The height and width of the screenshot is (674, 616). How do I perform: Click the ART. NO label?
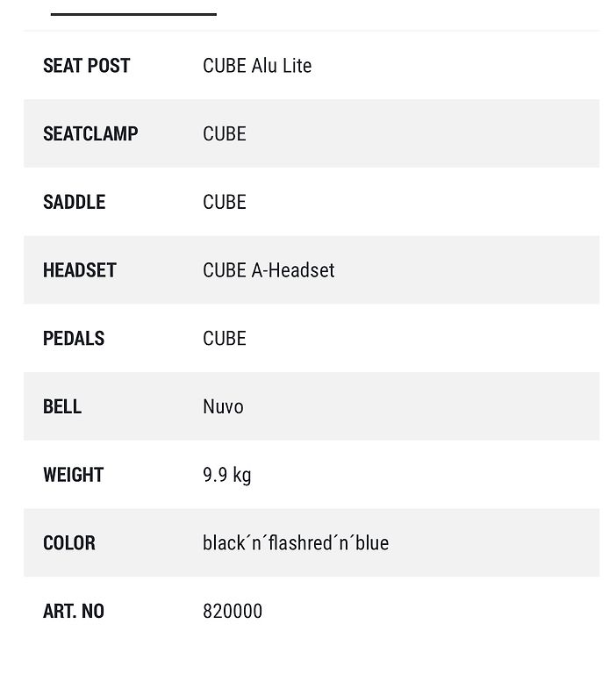[74, 611]
